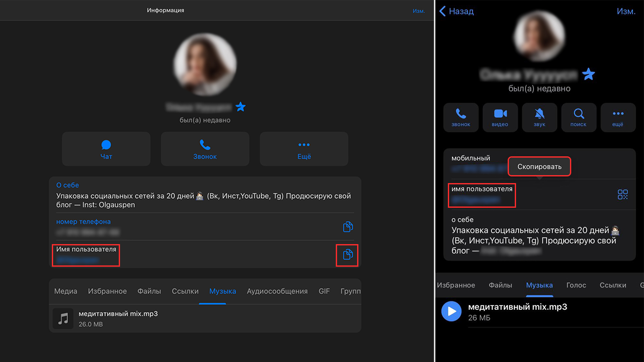644x362 pixels.
Task: Copy username with desktop copy icon
Action: tap(348, 255)
